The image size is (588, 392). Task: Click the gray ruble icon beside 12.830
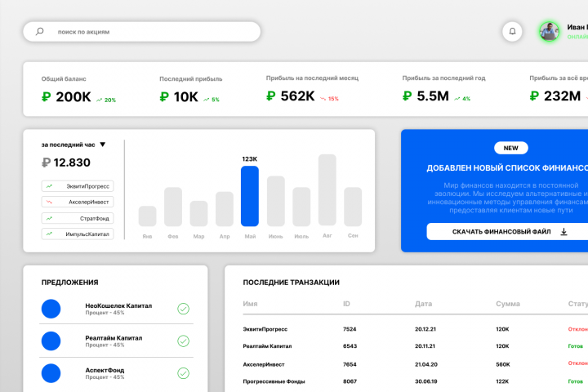(46, 163)
